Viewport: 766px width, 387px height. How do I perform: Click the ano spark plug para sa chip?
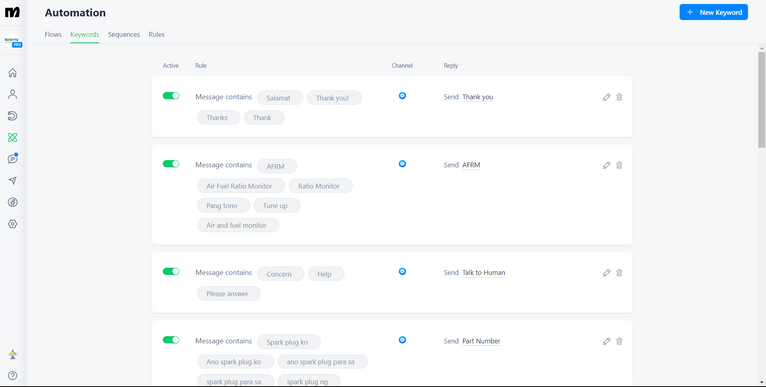(322, 362)
